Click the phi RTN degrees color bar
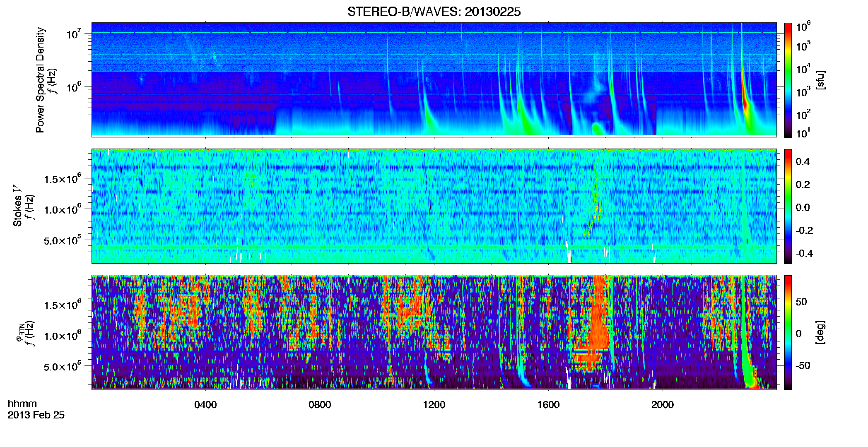 click(x=788, y=332)
